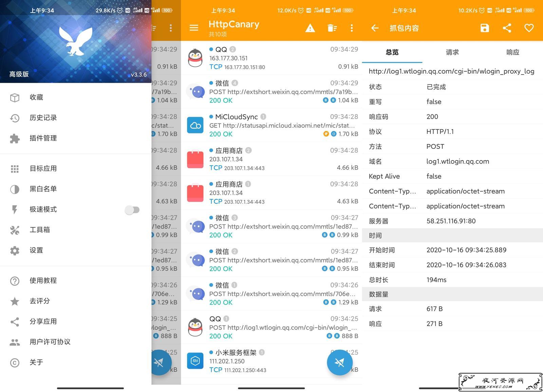Open 目标应用 grid icon
Image resolution: width=543 pixels, height=392 pixels.
pyautogui.click(x=15, y=169)
